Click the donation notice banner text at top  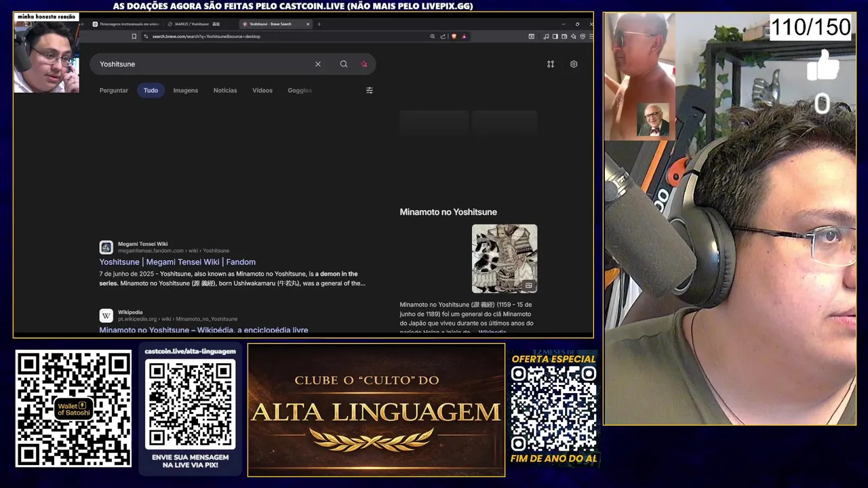pos(293,6)
